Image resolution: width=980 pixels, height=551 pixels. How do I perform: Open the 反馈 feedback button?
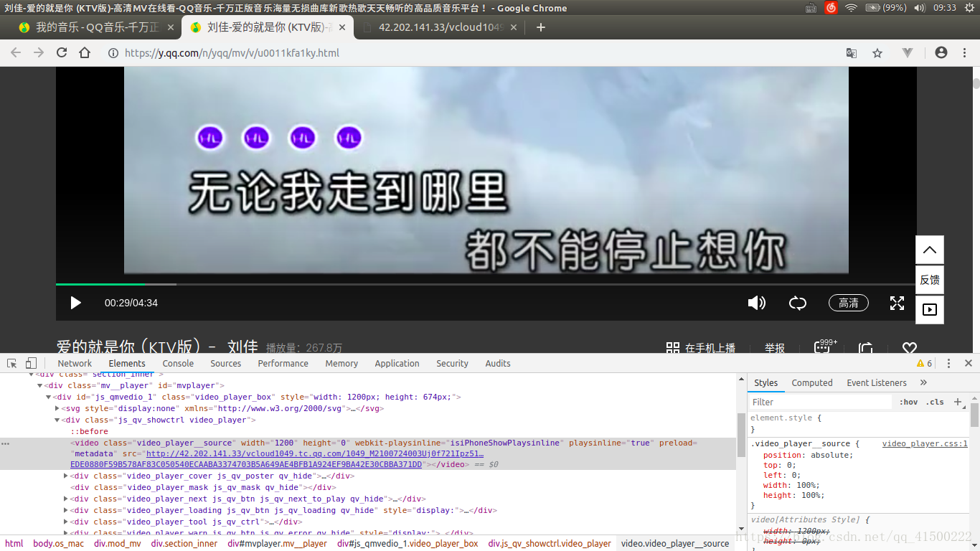click(930, 280)
